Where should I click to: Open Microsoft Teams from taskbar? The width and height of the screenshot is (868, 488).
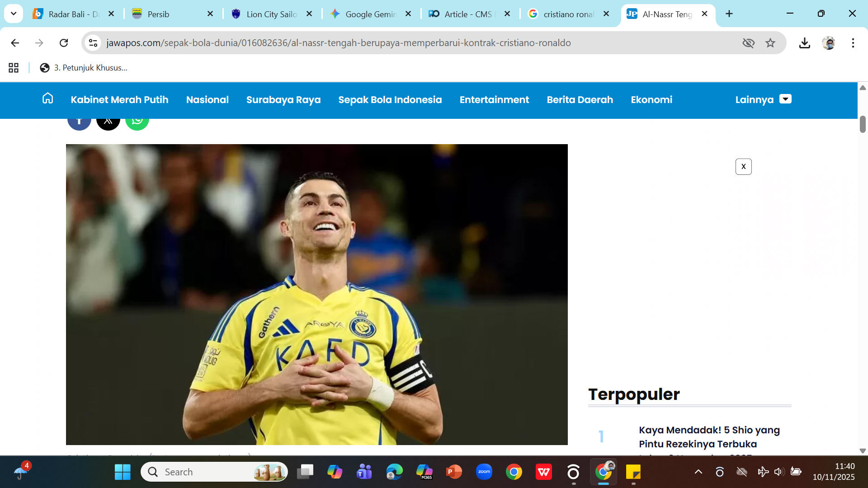(x=364, y=472)
